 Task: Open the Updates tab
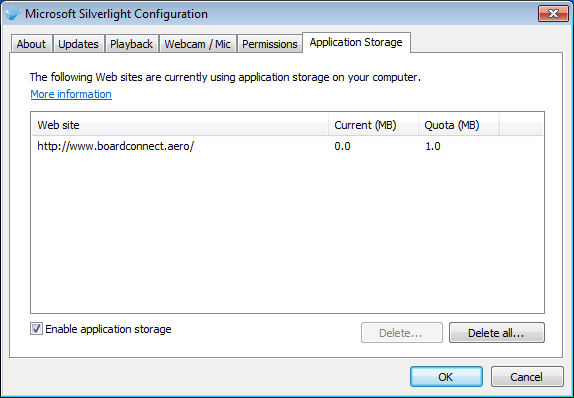pos(79,44)
